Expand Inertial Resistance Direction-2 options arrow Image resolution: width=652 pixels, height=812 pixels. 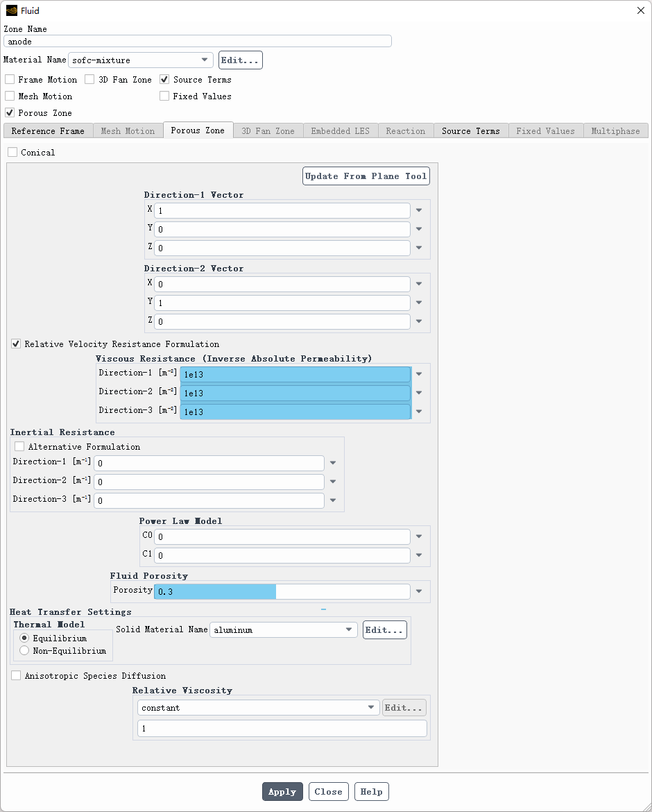point(333,482)
